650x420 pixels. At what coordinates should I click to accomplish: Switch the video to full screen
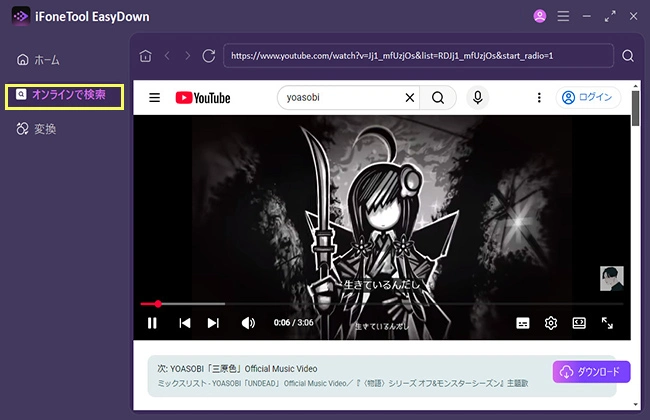pyautogui.click(x=607, y=323)
